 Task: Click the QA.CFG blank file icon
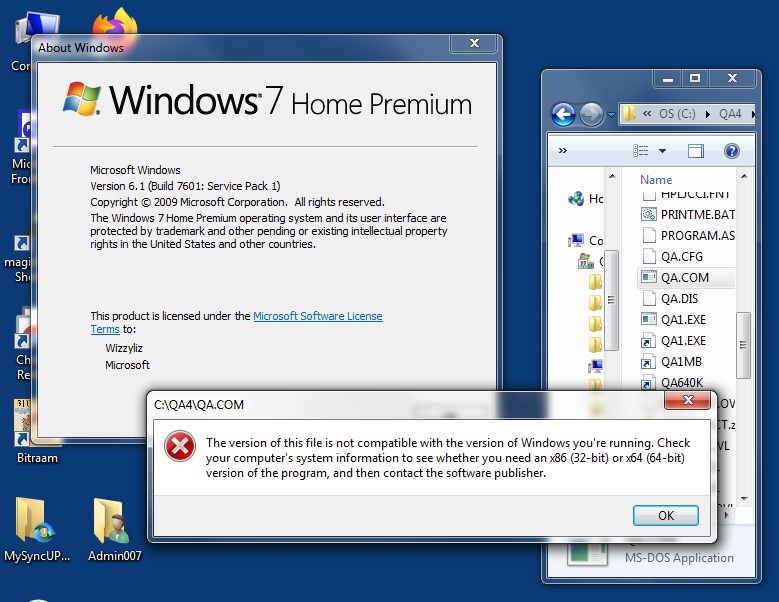pos(648,256)
